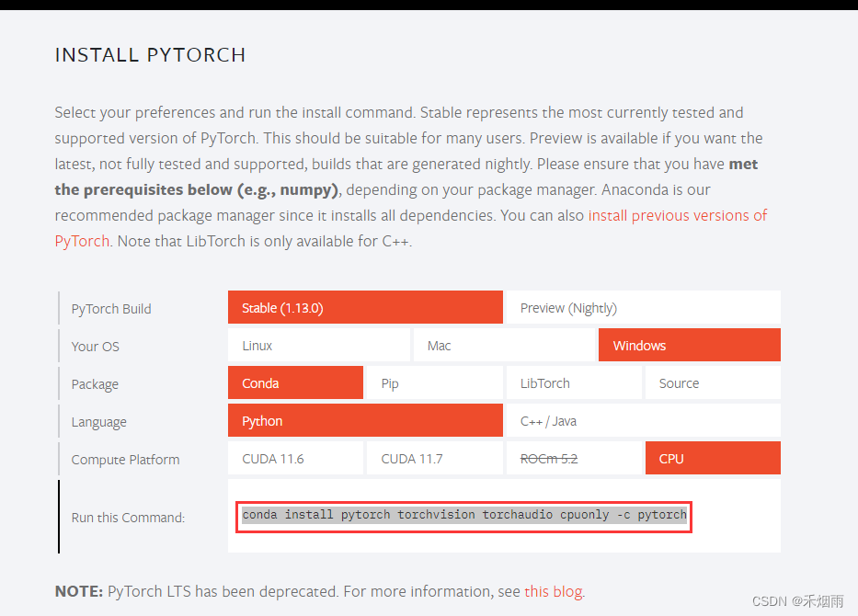Viewport: 858px width, 616px height.
Task: Click the 'INSTALL PYTORCH' heading
Action: pyautogui.click(x=151, y=55)
